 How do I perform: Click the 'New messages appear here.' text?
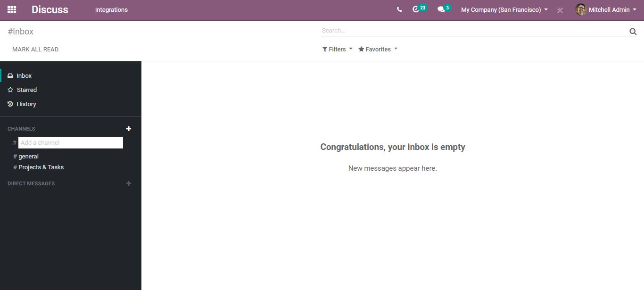pos(393,168)
